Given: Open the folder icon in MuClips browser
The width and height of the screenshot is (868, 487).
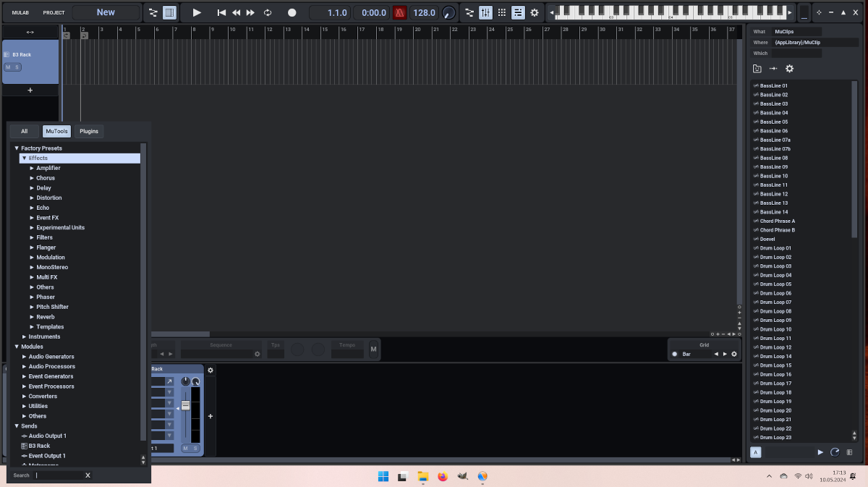Looking at the screenshot, I should pyautogui.click(x=757, y=69).
